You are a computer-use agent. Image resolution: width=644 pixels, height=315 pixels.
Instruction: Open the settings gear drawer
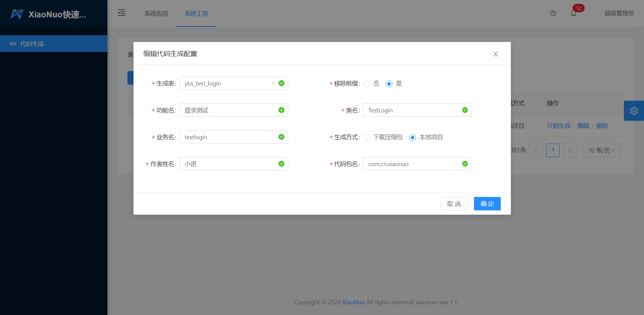[634, 111]
